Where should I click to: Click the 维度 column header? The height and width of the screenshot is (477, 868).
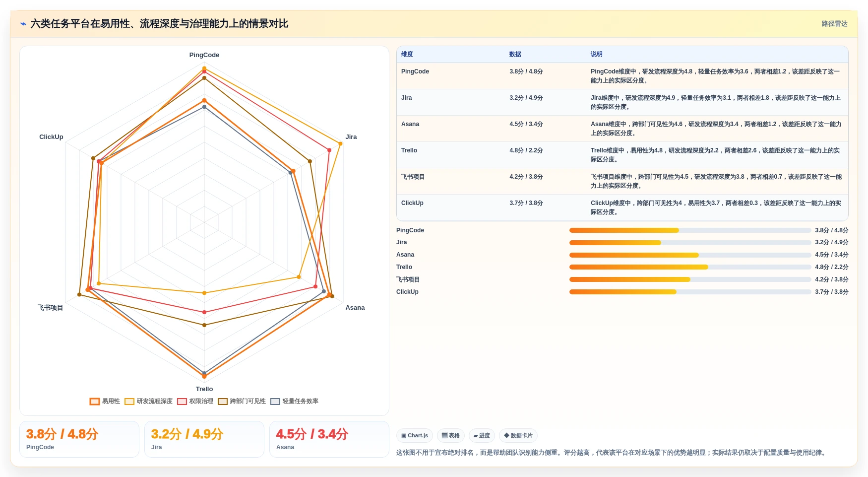point(407,55)
